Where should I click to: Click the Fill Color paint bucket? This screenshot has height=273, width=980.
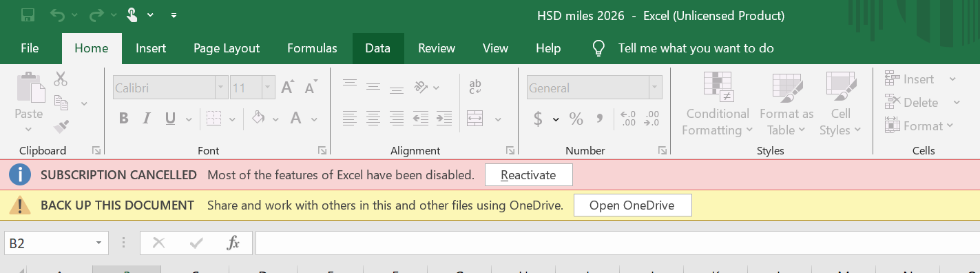click(x=258, y=118)
